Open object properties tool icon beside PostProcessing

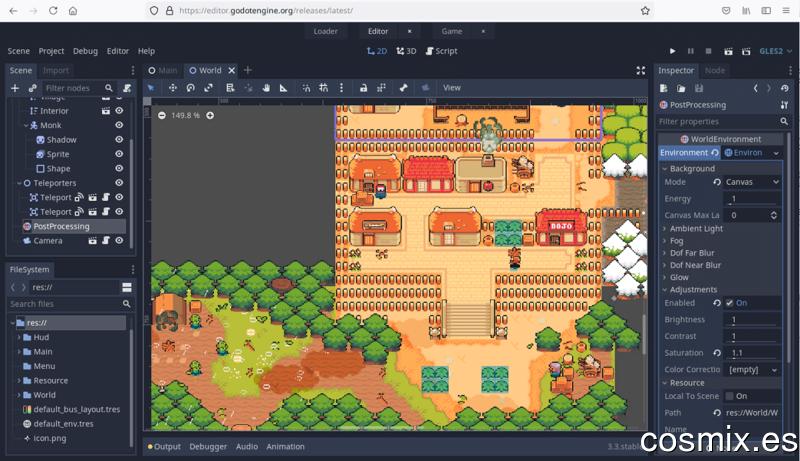point(785,105)
